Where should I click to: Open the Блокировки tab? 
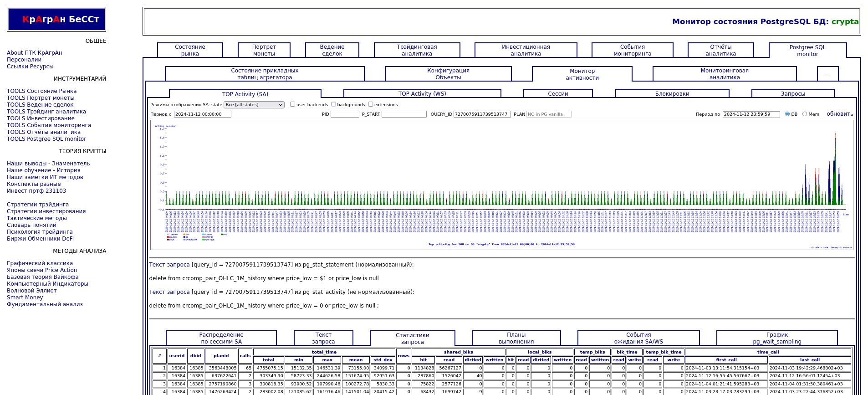click(x=672, y=94)
